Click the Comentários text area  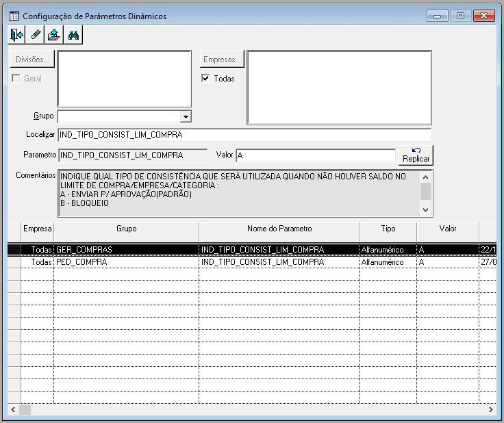[240, 193]
